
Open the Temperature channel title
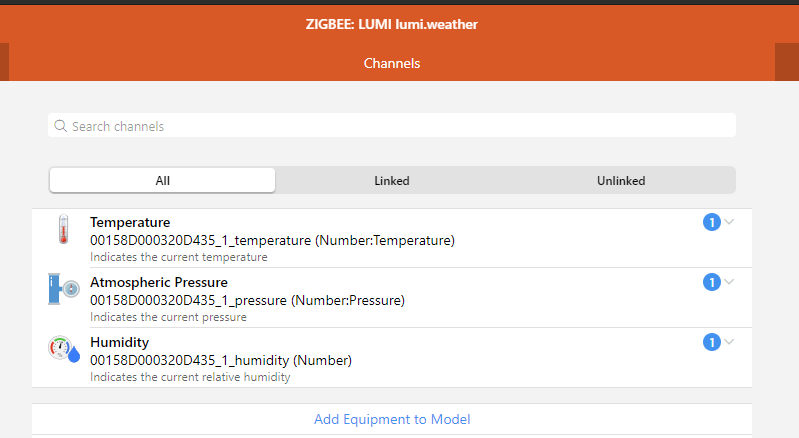(130, 222)
